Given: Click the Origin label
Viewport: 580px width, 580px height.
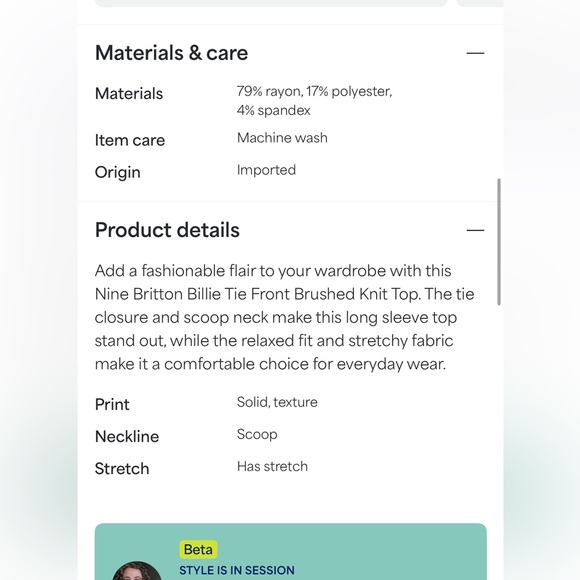Looking at the screenshot, I should [118, 172].
